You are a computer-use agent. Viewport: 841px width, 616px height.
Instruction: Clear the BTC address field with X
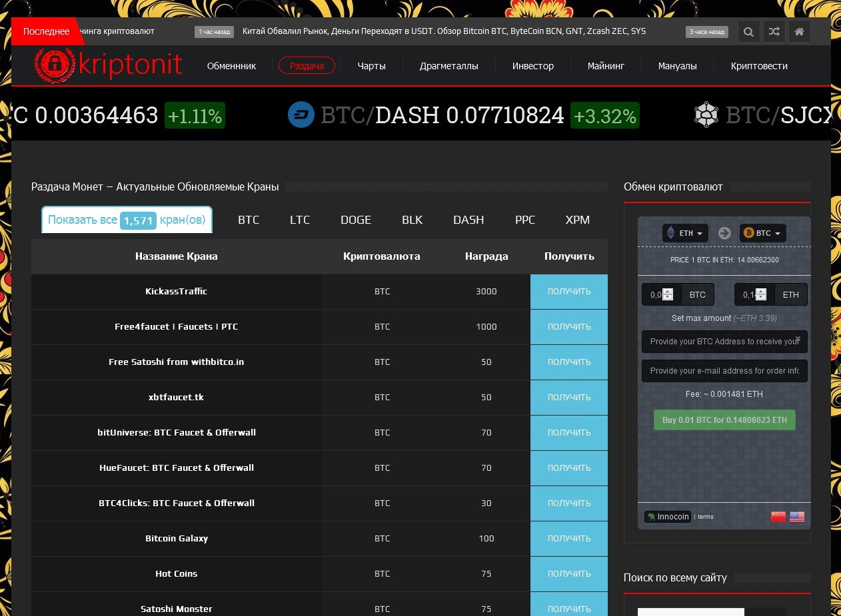click(x=798, y=339)
